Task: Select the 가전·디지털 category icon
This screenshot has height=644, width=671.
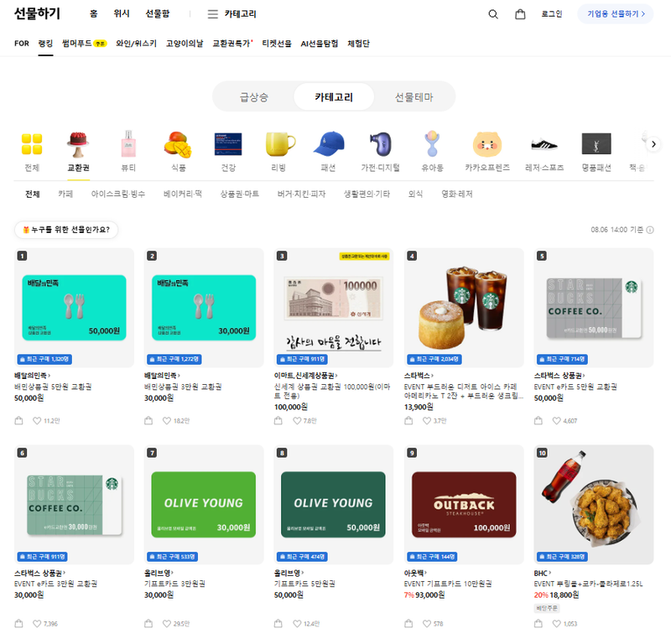Action: pos(381,144)
